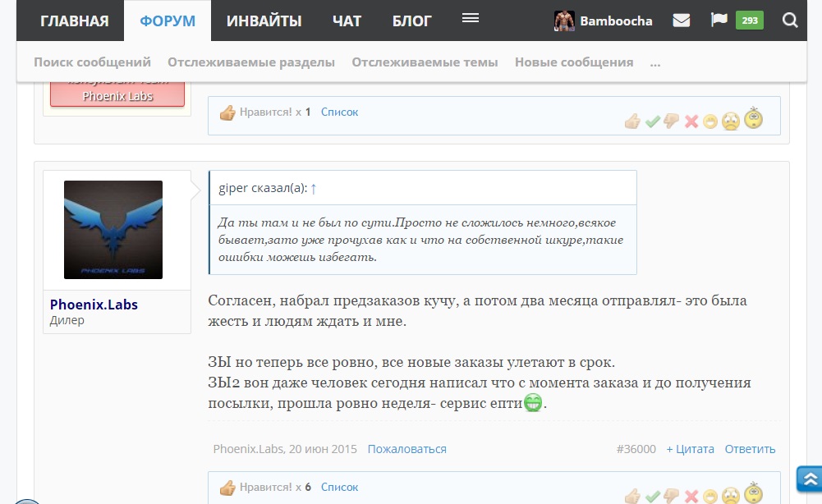Expand the hamburger menu in navigation bar
Viewport: 822px width, 504px height.
pos(470,18)
